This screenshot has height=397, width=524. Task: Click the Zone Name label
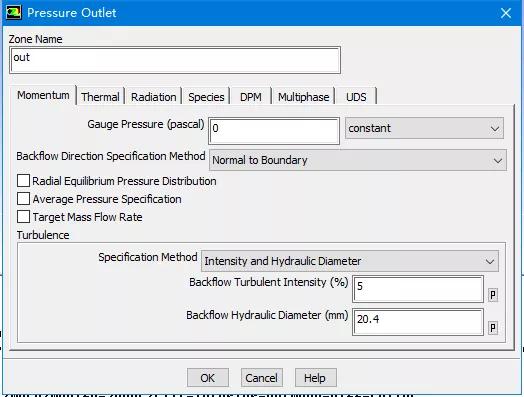pos(35,39)
